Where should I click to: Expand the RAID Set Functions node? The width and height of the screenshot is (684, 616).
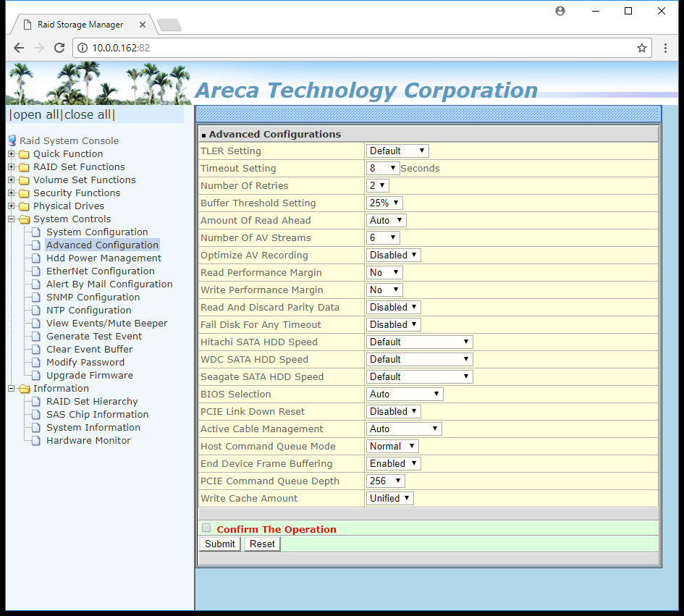click(12, 167)
